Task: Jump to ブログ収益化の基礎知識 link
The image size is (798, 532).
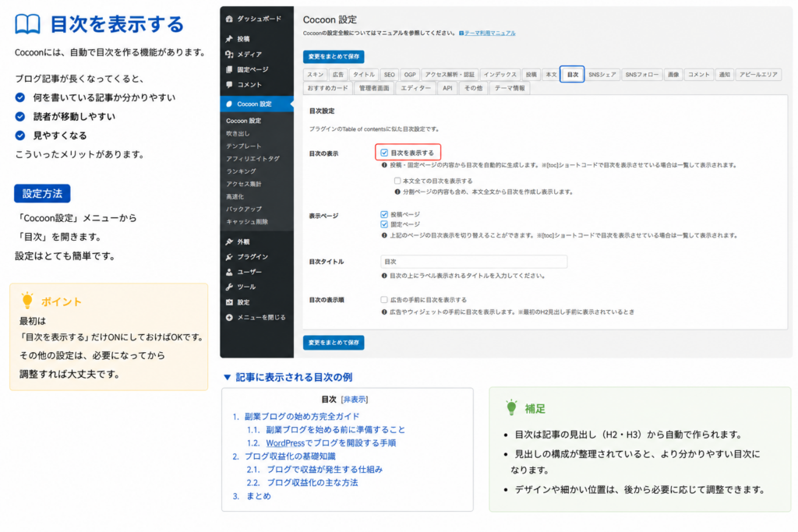Action: (x=290, y=456)
